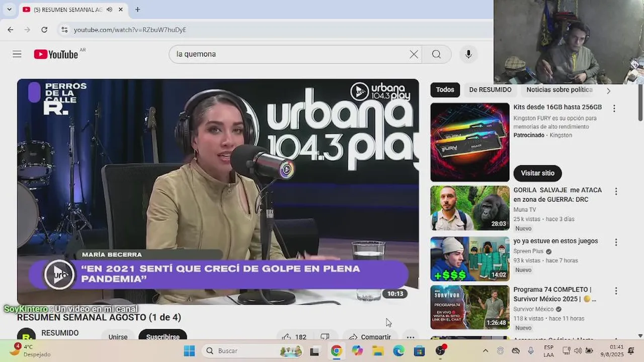Open Microsoft Edge from the taskbar
This screenshot has width=644, height=362.
pos(398,351)
